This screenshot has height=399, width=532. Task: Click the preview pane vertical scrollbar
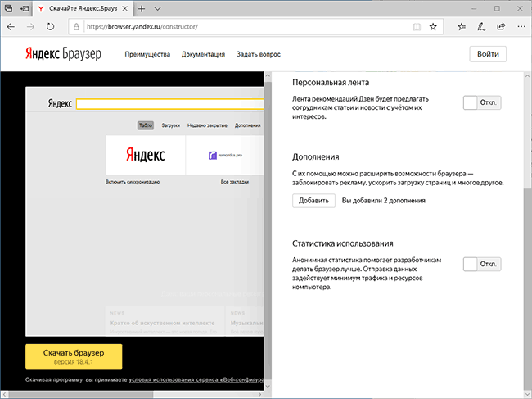268,231
